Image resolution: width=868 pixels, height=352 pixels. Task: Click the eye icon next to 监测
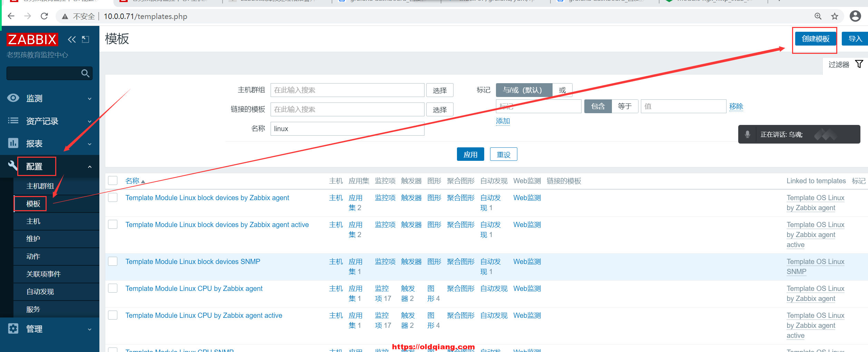[13, 98]
